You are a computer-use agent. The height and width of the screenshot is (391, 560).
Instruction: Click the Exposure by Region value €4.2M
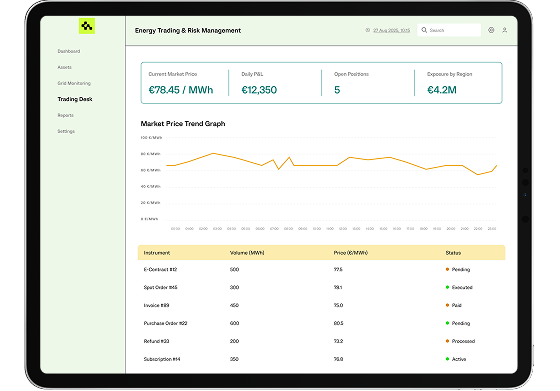tap(442, 90)
